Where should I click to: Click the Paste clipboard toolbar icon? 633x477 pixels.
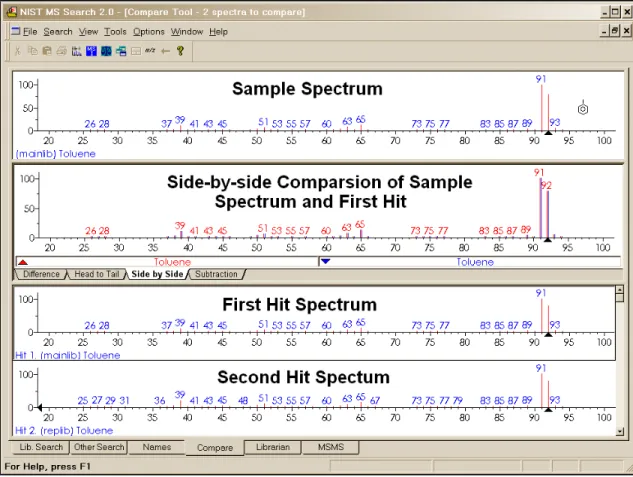coord(47,51)
